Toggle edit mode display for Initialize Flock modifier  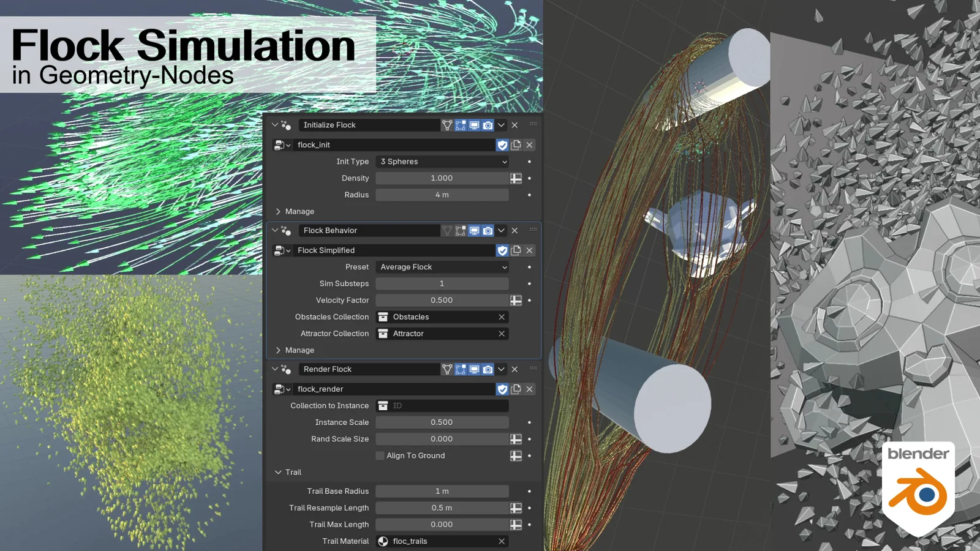[461, 125]
